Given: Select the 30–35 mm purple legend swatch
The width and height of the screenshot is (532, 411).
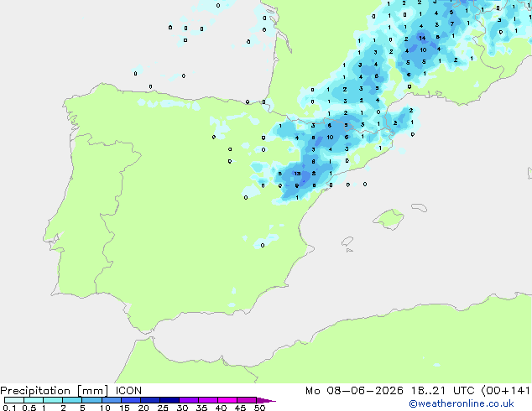Looking at the screenshot, I should tap(189, 400).
